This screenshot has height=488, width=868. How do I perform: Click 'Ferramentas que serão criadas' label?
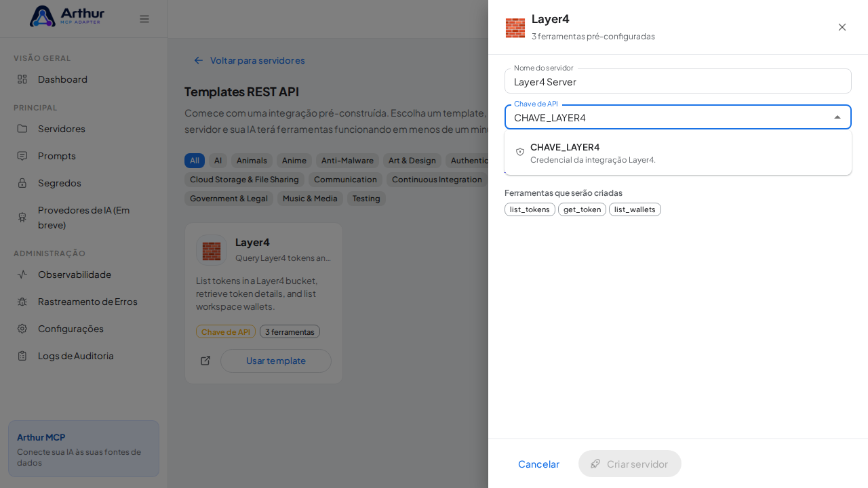(x=564, y=192)
